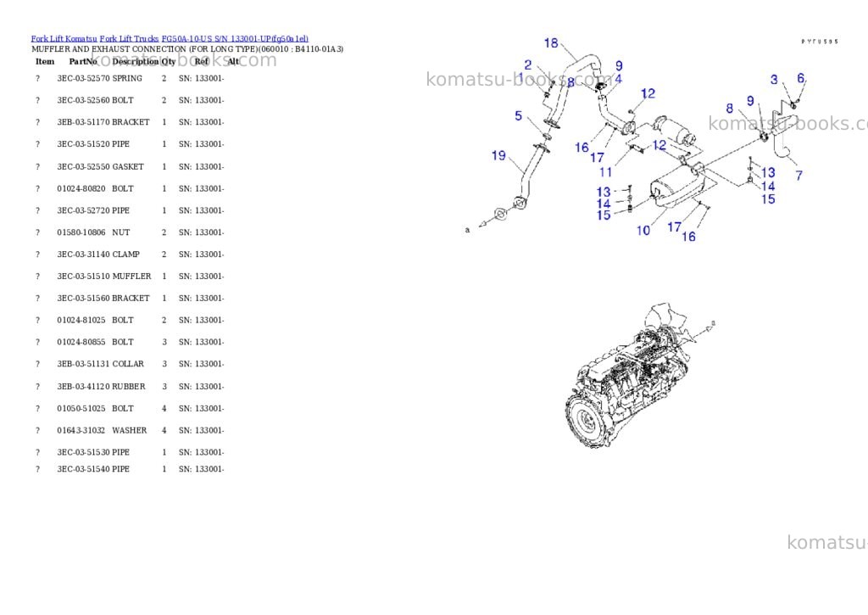Click the PYFU595 drawing code

pos(820,42)
